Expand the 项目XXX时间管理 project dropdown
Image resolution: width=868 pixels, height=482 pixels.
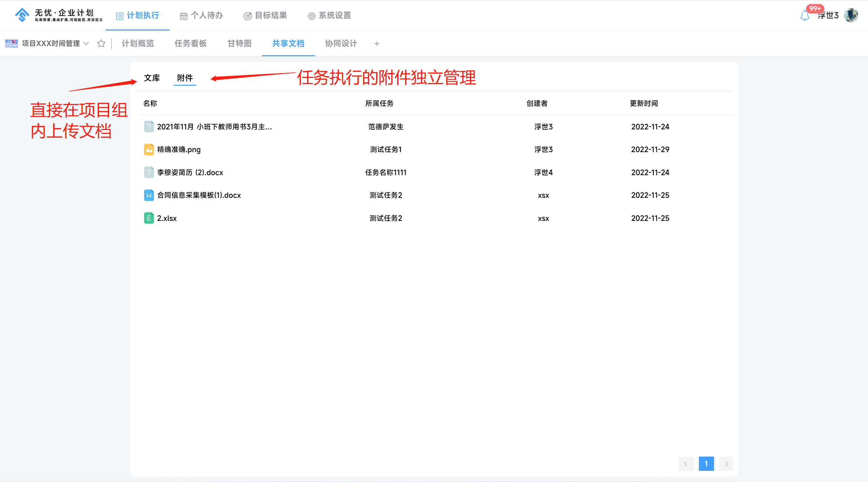click(x=86, y=43)
